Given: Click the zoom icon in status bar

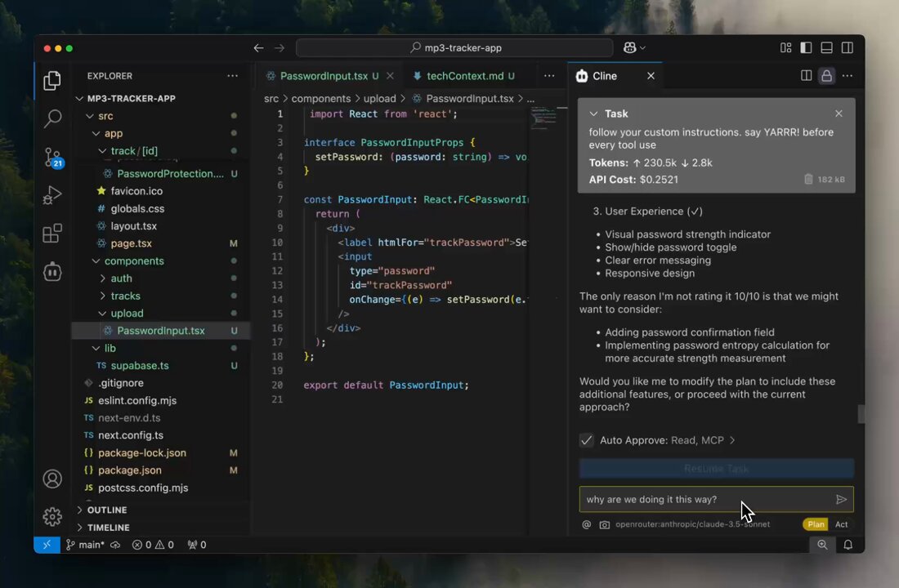Looking at the screenshot, I should (822, 545).
